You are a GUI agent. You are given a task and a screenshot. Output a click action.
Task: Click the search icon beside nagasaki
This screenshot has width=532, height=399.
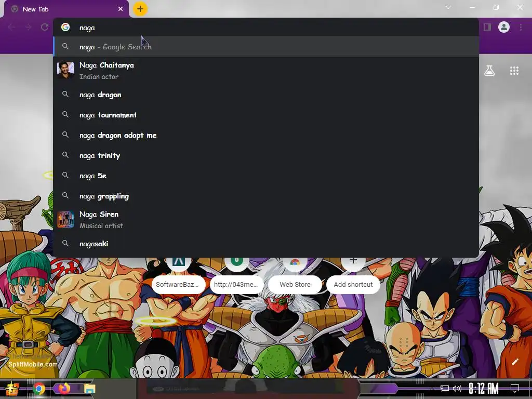pos(65,243)
